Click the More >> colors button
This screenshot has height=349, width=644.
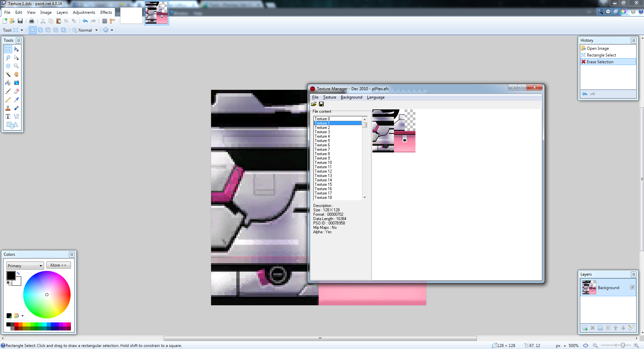58,265
